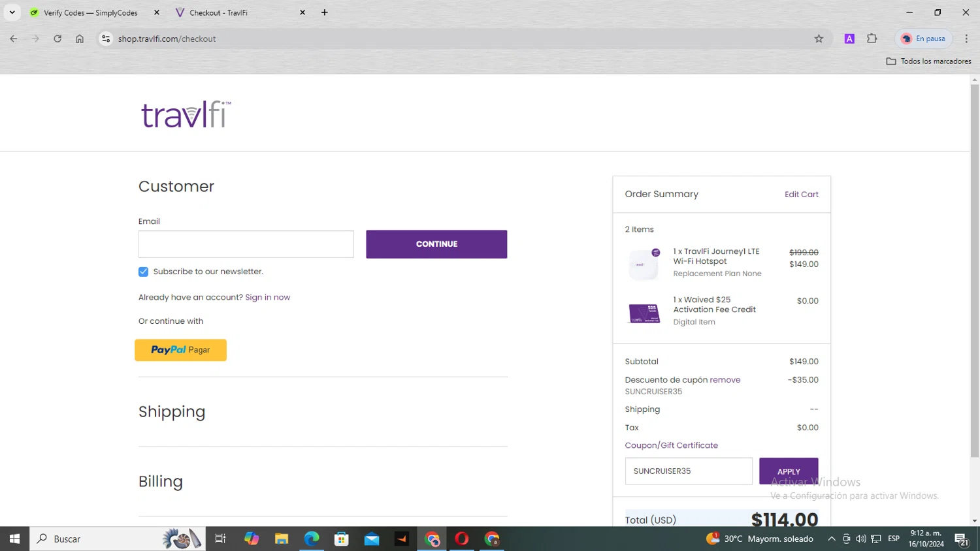Open the network icon in system tray
This screenshot has width=980, height=551.
coord(876,539)
